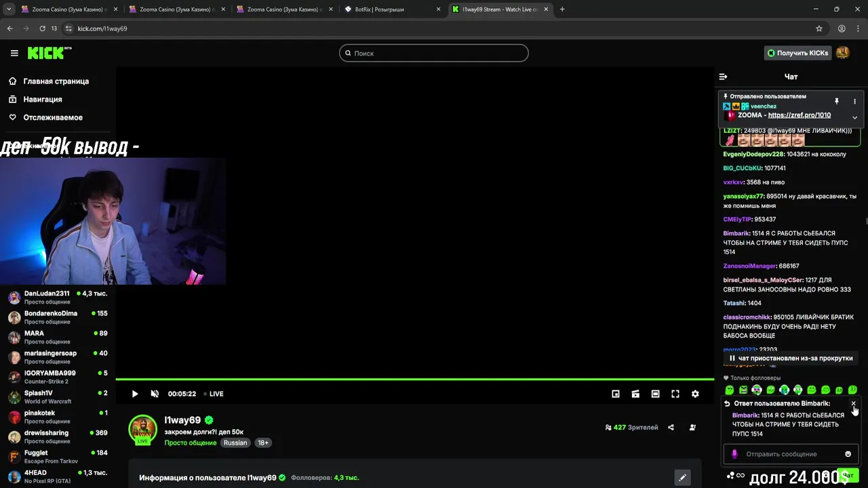The image size is (868, 488).
Task: Close the reply to Bimbarik
Action: coord(853,403)
